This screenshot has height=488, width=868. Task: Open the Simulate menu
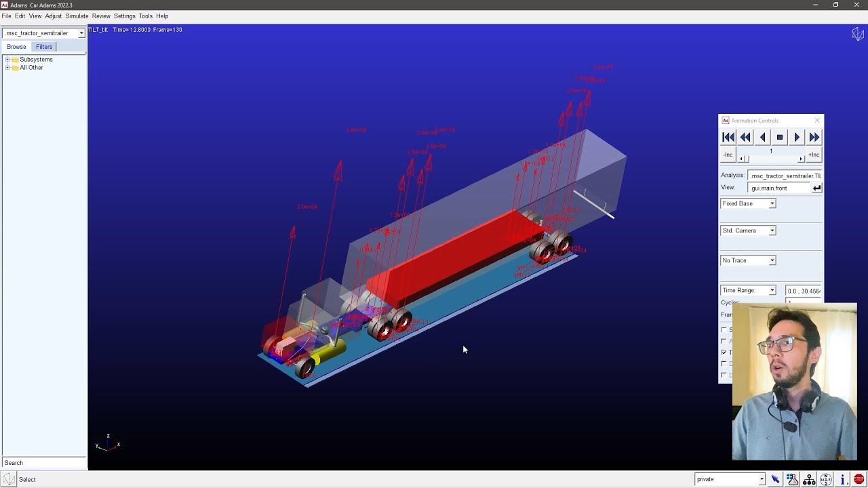(x=77, y=16)
